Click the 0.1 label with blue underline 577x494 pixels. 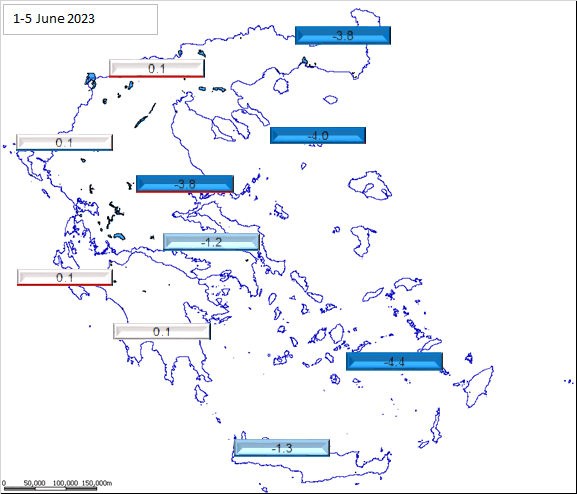[x=64, y=142]
